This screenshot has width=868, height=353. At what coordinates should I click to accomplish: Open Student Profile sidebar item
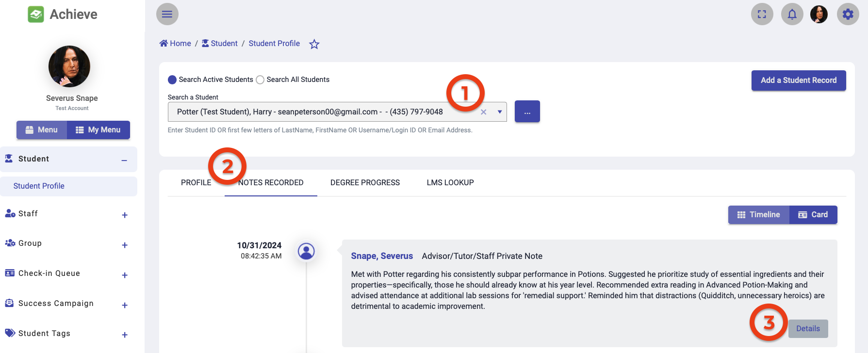coord(68,186)
